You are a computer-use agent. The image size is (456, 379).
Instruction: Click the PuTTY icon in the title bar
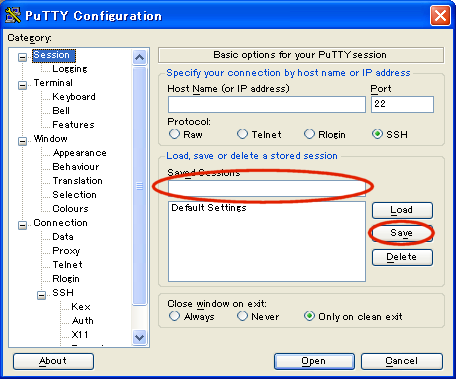pyautogui.click(x=13, y=15)
